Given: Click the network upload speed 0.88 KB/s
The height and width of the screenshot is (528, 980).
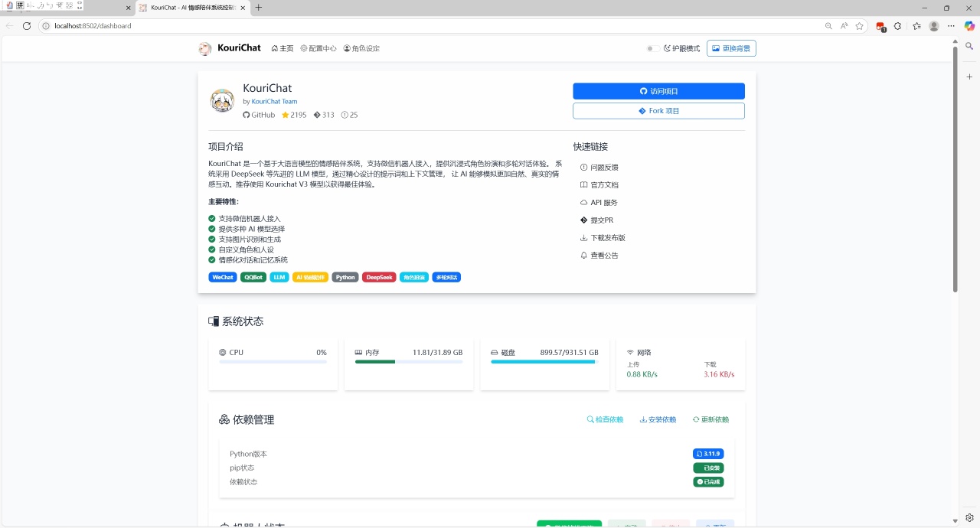Looking at the screenshot, I should 642,374.
